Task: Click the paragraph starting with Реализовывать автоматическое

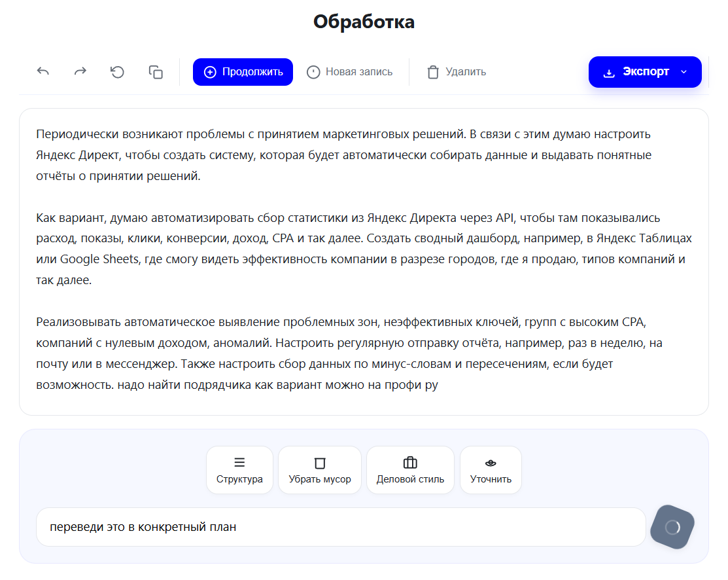Action: [349, 353]
